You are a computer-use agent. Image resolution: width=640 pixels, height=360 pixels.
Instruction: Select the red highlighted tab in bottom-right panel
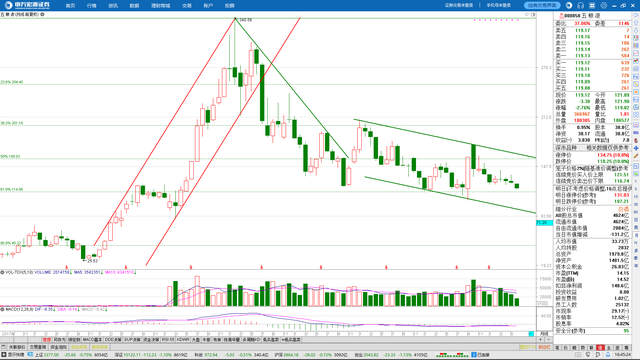point(600,347)
